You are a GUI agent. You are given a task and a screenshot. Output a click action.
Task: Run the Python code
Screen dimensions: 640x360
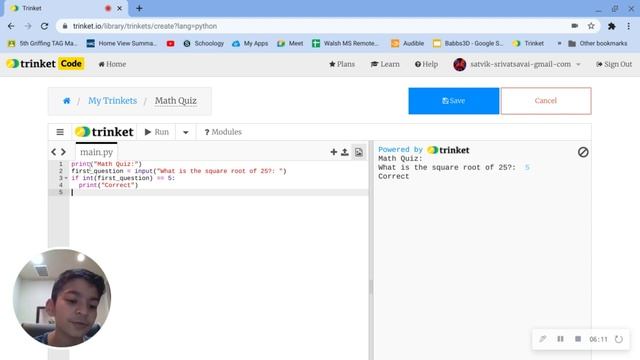pos(156,132)
